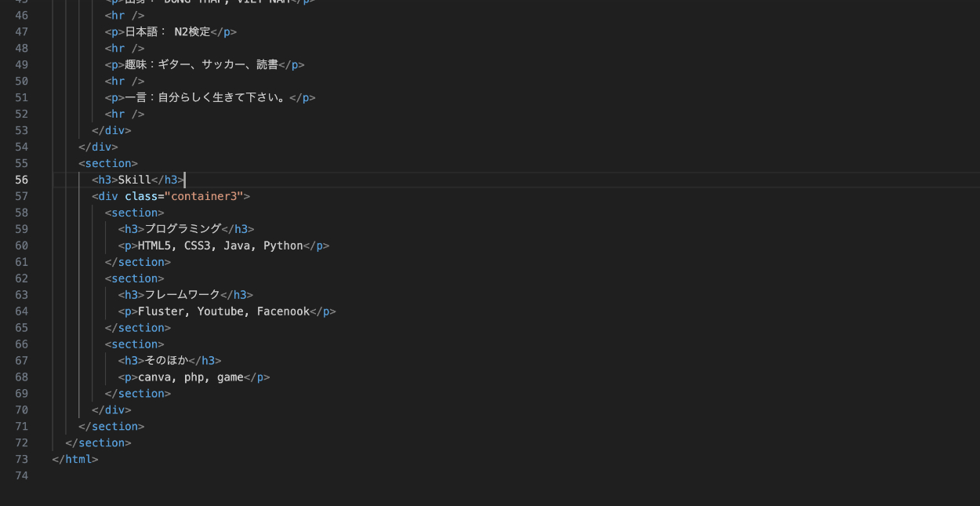Click the empty area on line 74

coord(314,476)
